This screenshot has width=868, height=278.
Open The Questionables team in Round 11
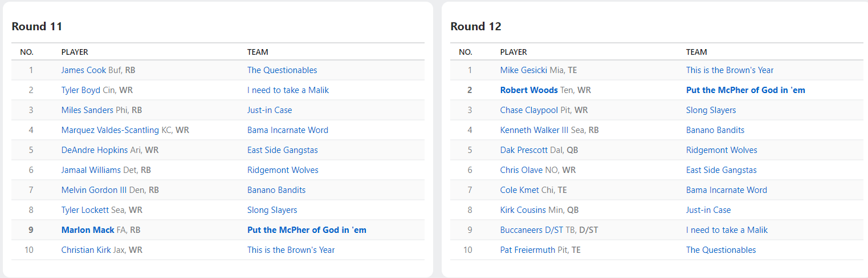(282, 70)
